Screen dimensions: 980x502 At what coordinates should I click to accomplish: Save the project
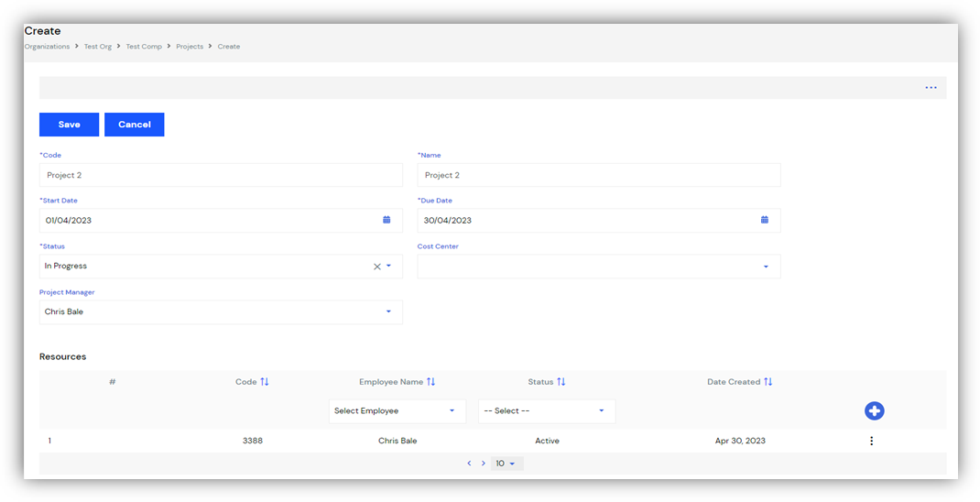pyautogui.click(x=70, y=125)
